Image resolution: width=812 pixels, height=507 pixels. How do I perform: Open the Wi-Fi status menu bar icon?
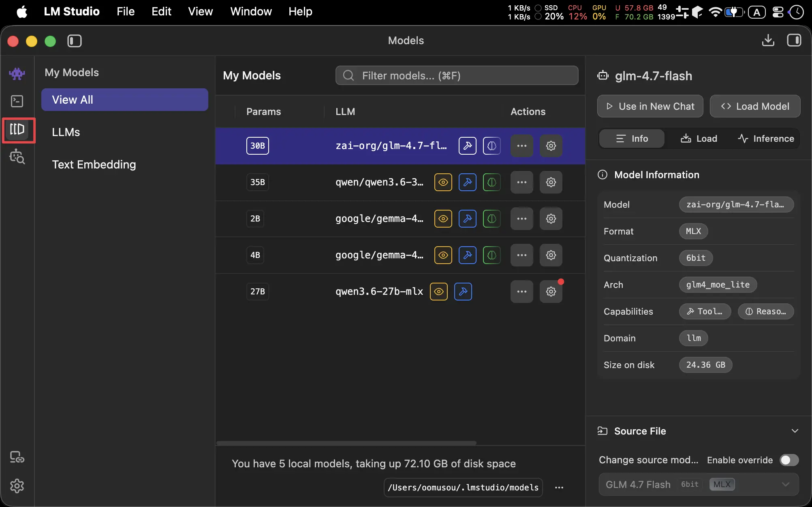click(716, 12)
